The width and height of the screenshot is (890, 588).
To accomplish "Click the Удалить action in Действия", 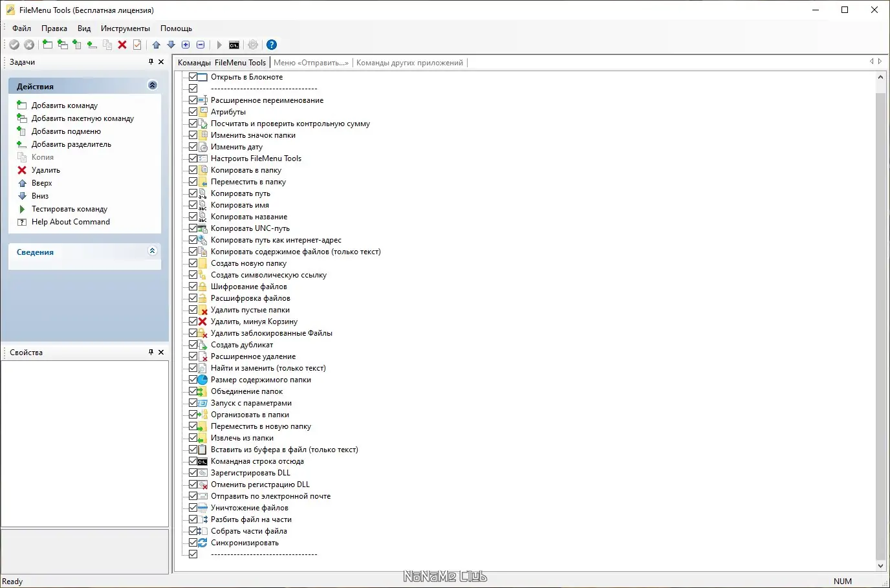I will (46, 170).
